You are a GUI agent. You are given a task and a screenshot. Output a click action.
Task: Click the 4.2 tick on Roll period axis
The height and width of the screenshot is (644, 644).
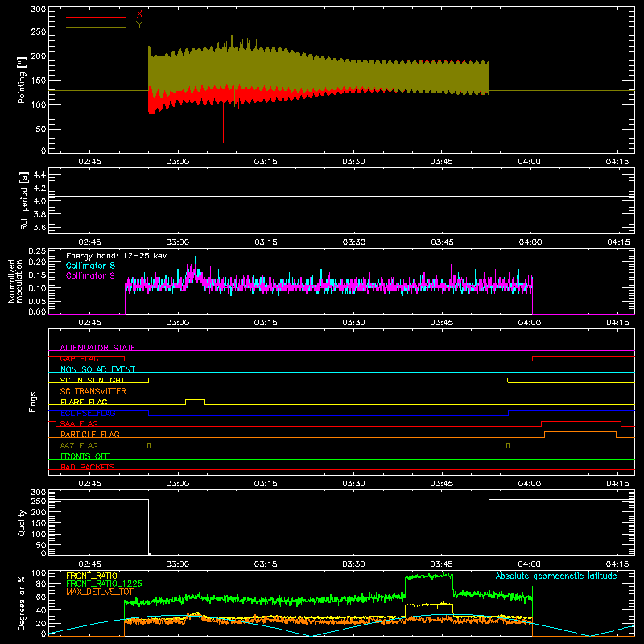click(x=39, y=188)
